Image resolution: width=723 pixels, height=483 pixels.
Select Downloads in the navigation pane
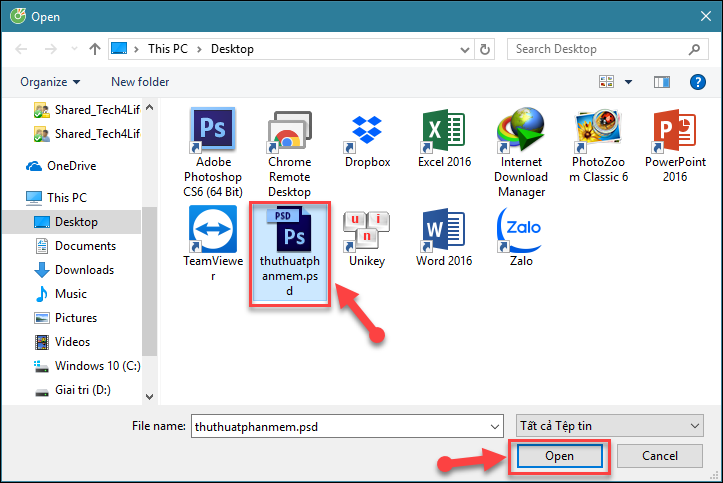[x=74, y=270]
